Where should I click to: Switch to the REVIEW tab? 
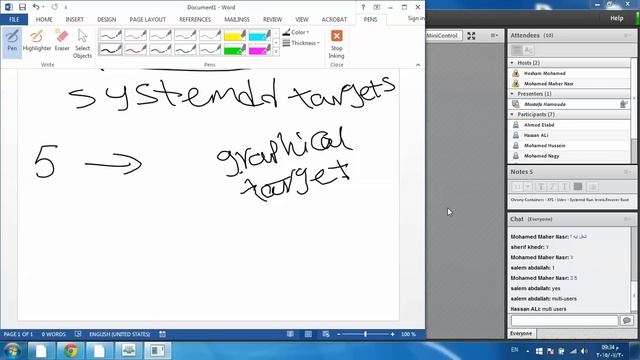click(x=272, y=19)
